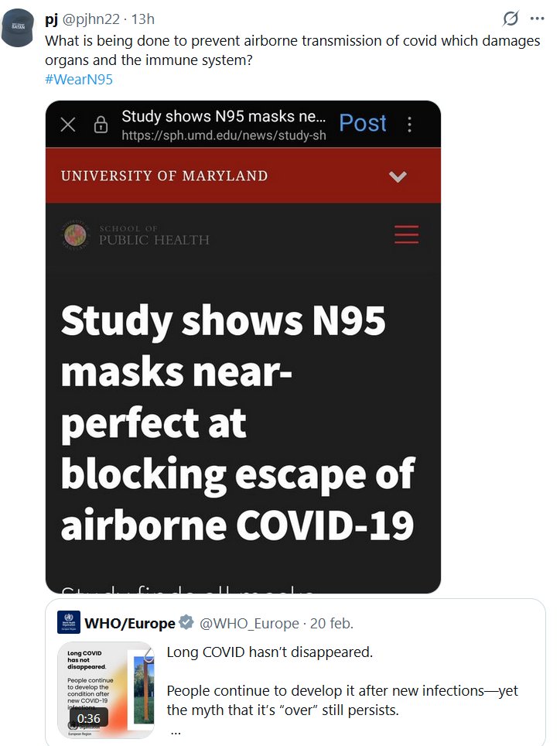Close the embedded browser with X icon

(68, 125)
